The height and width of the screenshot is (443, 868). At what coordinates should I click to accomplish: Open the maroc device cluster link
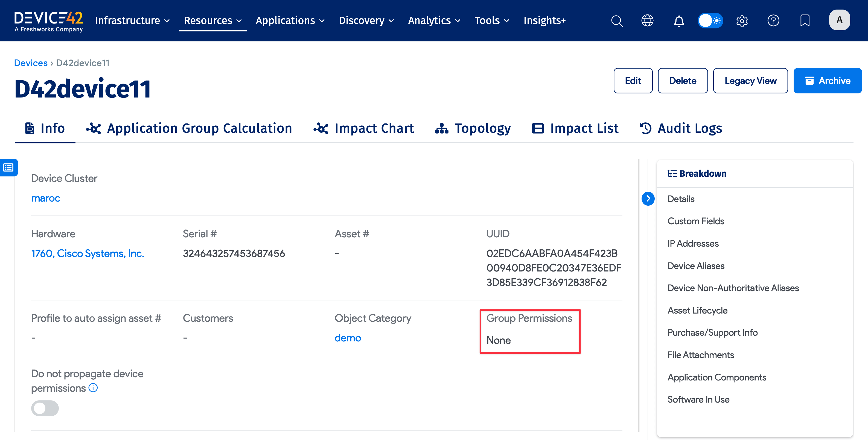click(45, 198)
